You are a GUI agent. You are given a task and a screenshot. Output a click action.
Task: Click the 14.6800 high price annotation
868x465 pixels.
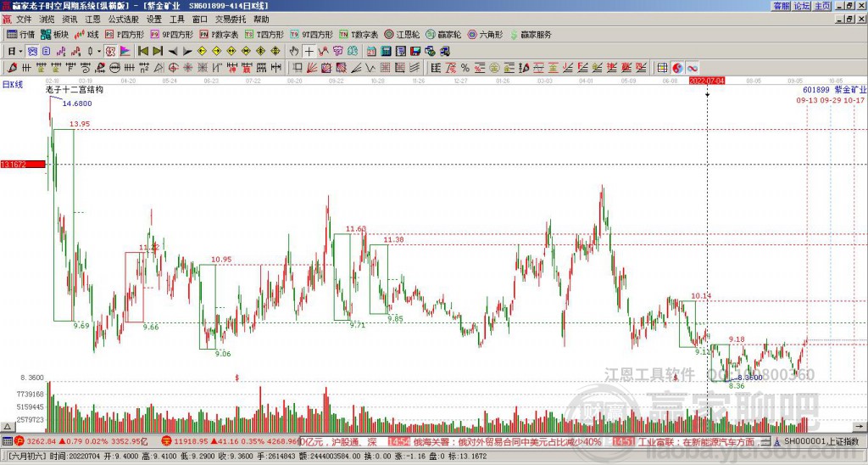[x=77, y=104]
